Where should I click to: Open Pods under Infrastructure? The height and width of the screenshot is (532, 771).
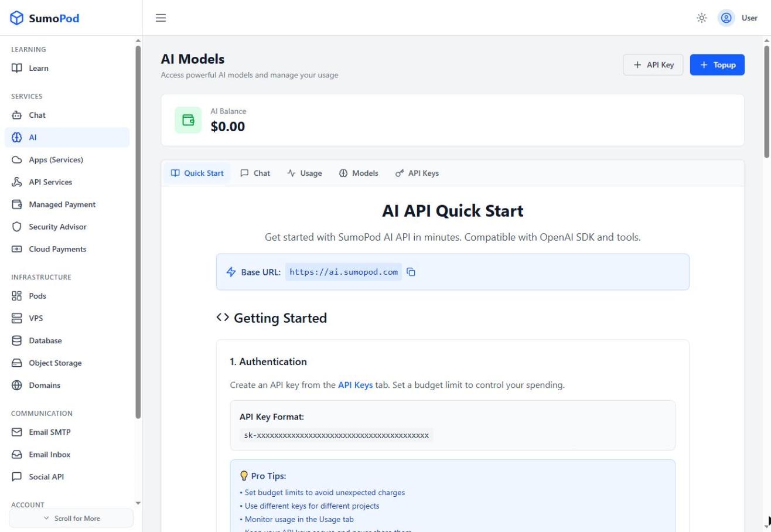[x=67, y=296]
